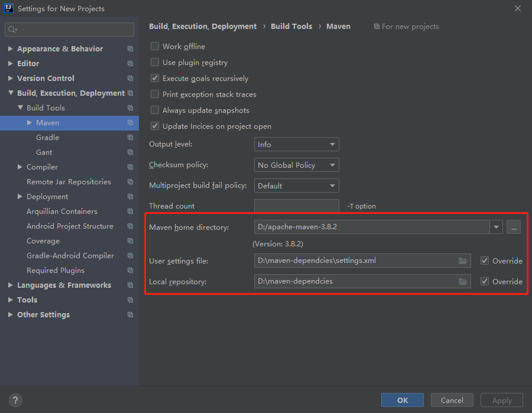The width and height of the screenshot is (532, 413).
Task: Click the project-level icon beside Deployment
Action: tap(130, 197)
